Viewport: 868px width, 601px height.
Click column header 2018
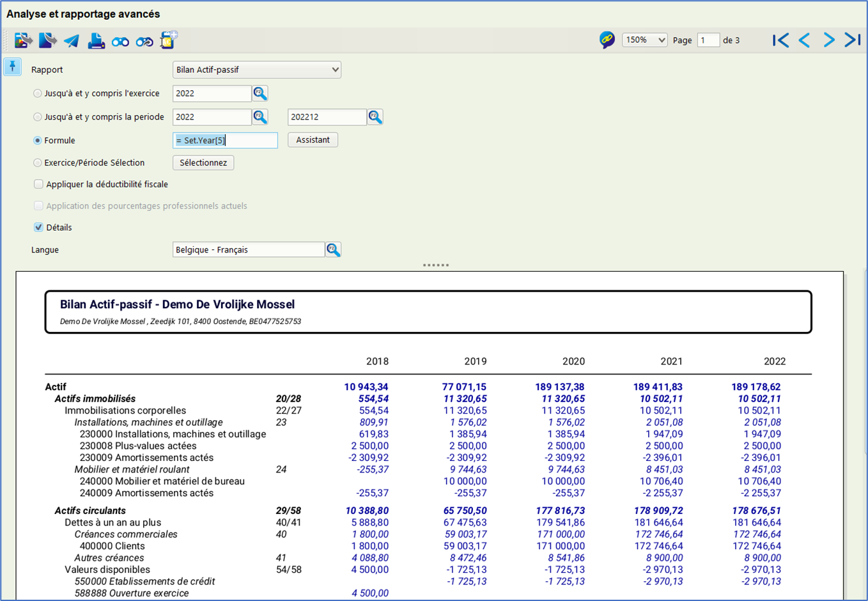click(377, 362)
